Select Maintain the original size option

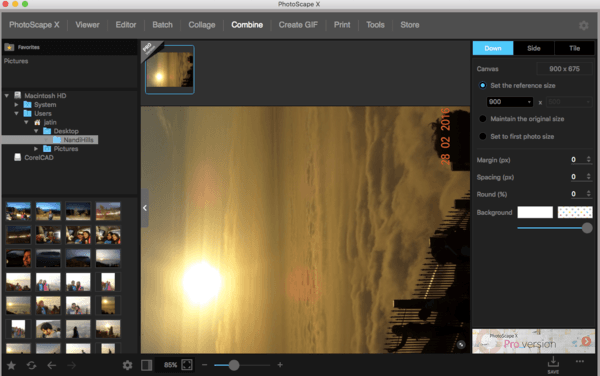[483, 119]
